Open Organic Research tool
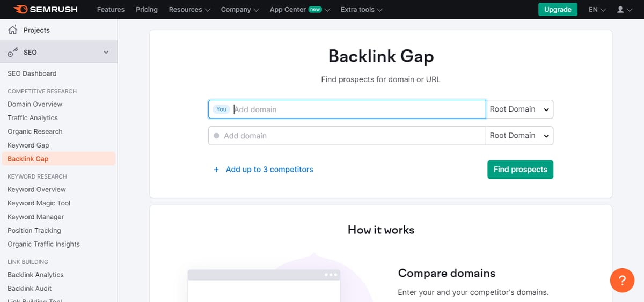The height and width of the screenshot is (302, 644). pos(35,131)
